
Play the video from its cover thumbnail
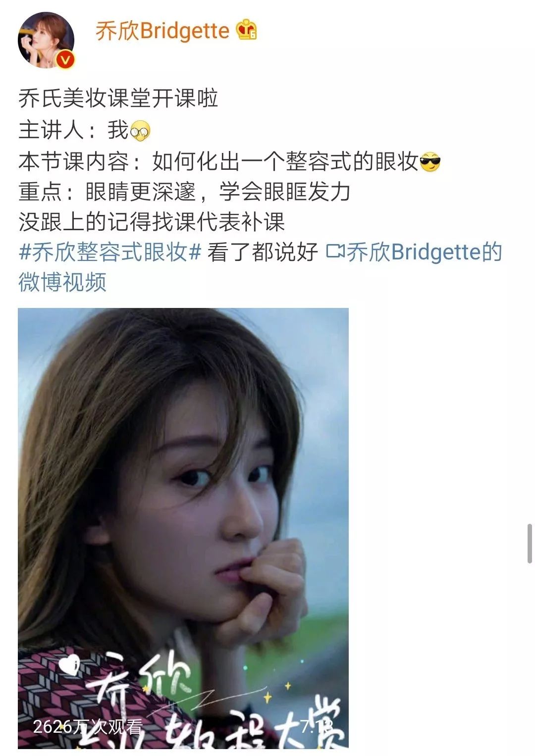(183, 528)
